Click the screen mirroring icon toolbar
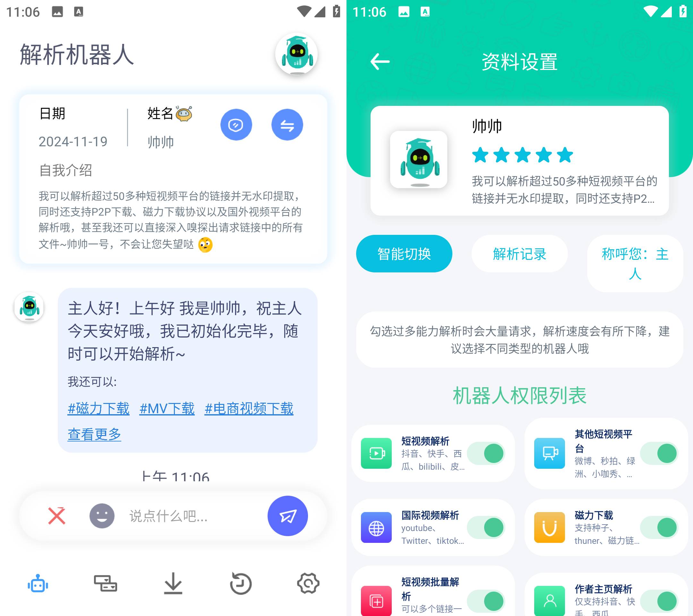The width and height of the screenshot is (693, 616). pyautogui.click(x=105, y=583)
